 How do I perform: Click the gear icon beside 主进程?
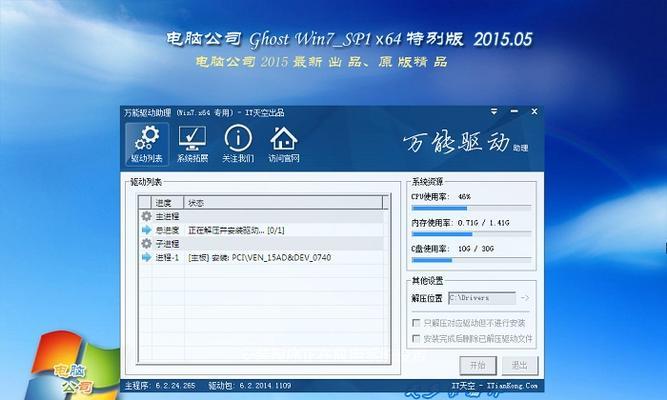click(x=146, y=216)
